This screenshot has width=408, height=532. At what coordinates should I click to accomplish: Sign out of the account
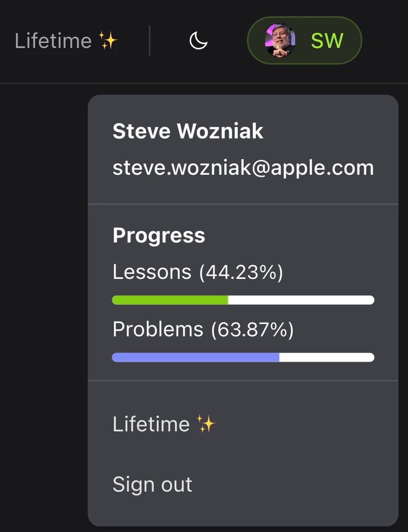[x=152, y=485]
